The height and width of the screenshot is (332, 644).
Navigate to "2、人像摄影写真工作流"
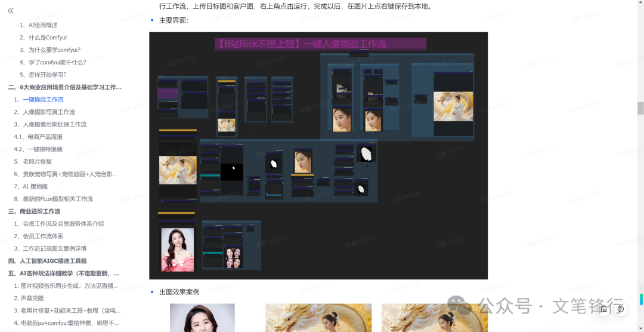(x=45, y=112)
